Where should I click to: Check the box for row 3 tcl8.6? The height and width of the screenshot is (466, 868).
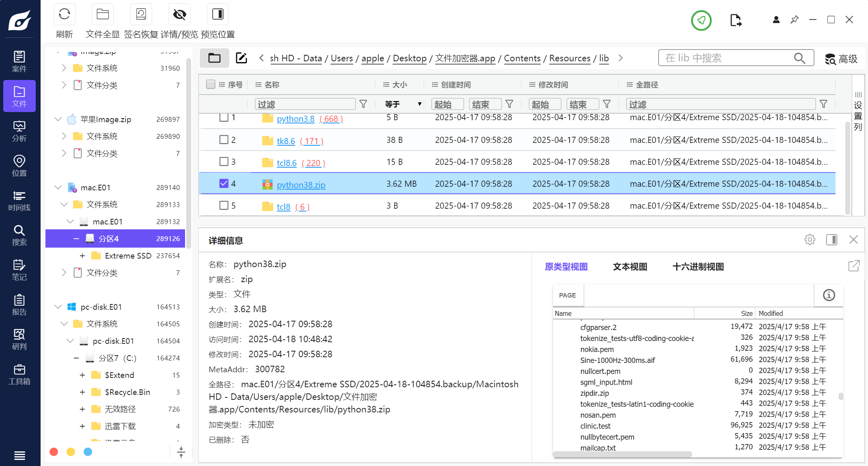pos(224,162)
